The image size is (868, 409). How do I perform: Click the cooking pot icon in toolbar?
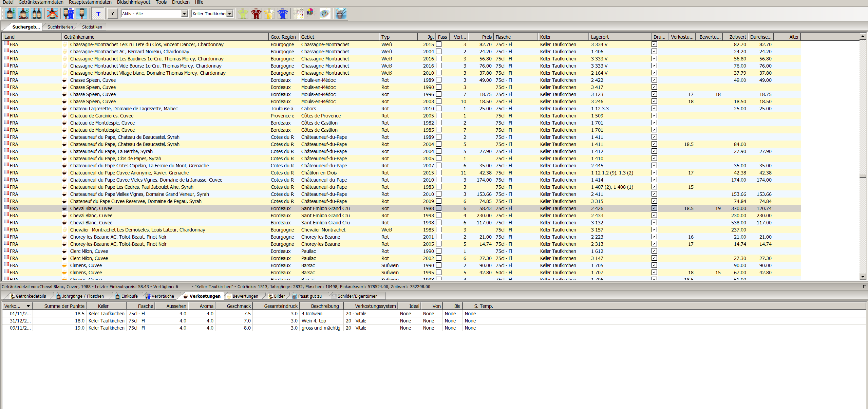coord(341,14)
